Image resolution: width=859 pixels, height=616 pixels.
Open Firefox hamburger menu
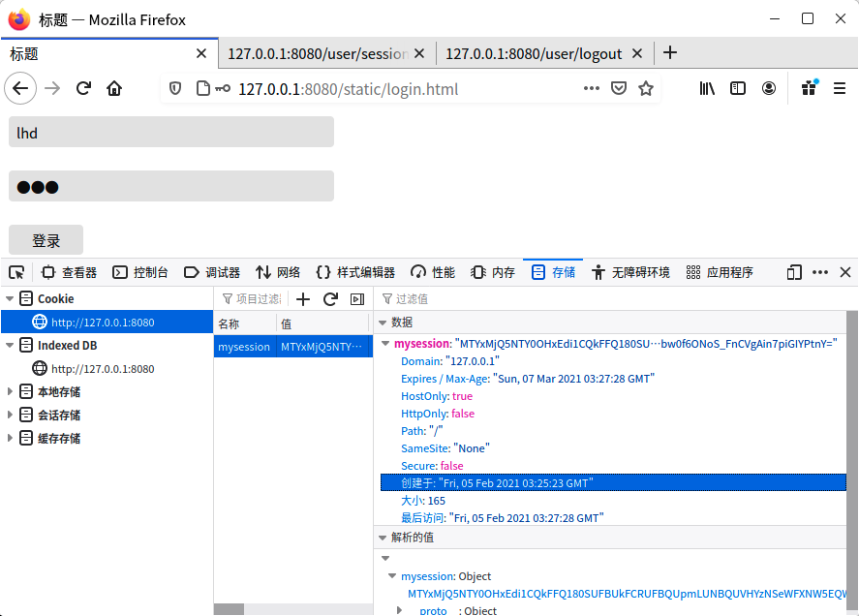(x=840, y=88)
